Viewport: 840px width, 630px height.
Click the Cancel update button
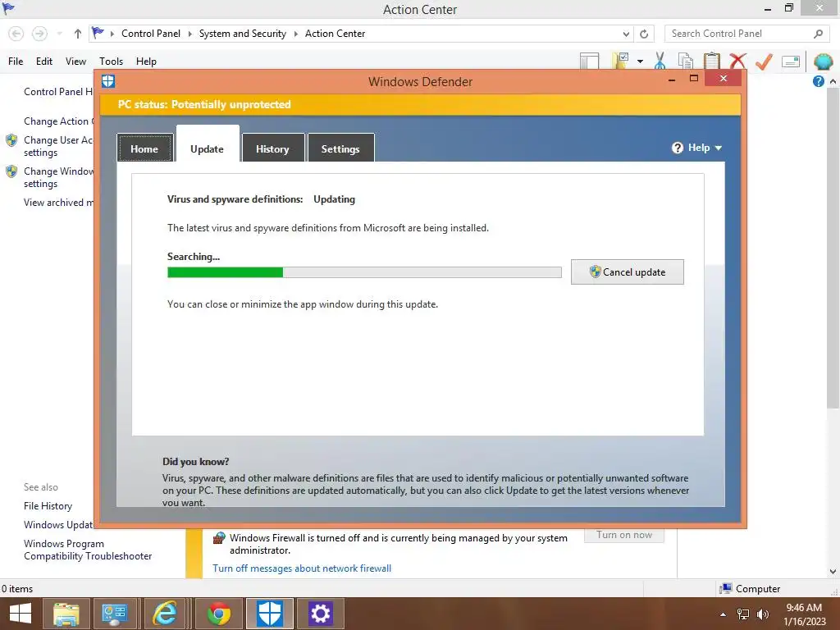628,272
